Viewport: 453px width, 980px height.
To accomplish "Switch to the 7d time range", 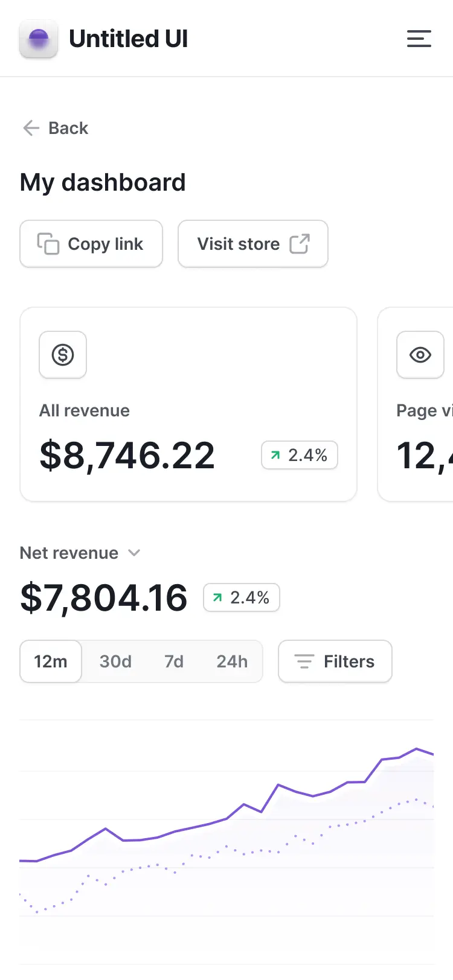I will 174,661.
